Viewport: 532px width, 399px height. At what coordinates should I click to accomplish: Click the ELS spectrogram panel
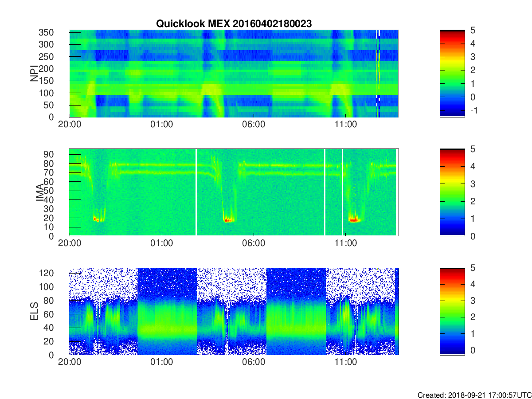(234, 311)
